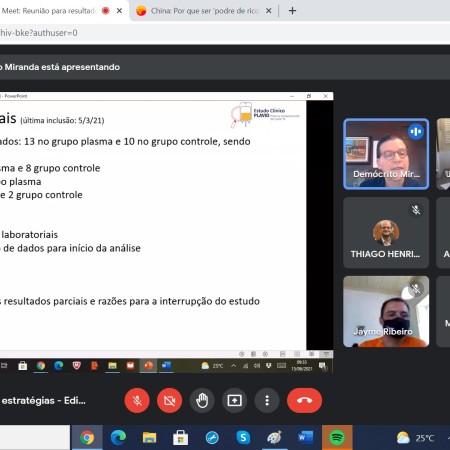Open a new browser tab
This screenshot has height=450, width=450.
[292, 11]
